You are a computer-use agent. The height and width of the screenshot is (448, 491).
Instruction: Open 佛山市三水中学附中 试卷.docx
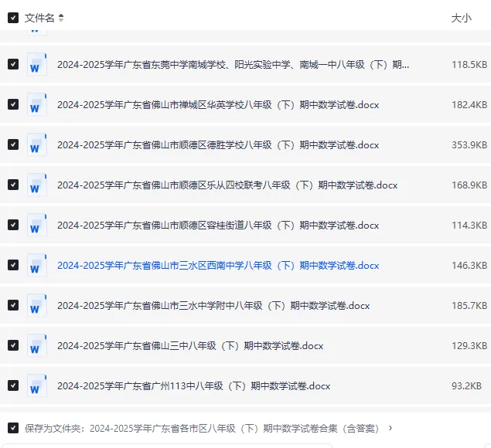point(213,305)
